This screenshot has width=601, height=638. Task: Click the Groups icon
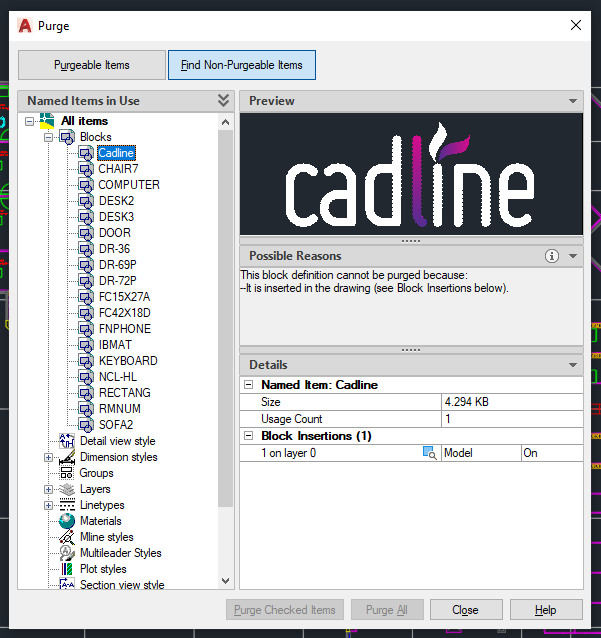coord(67,473)
